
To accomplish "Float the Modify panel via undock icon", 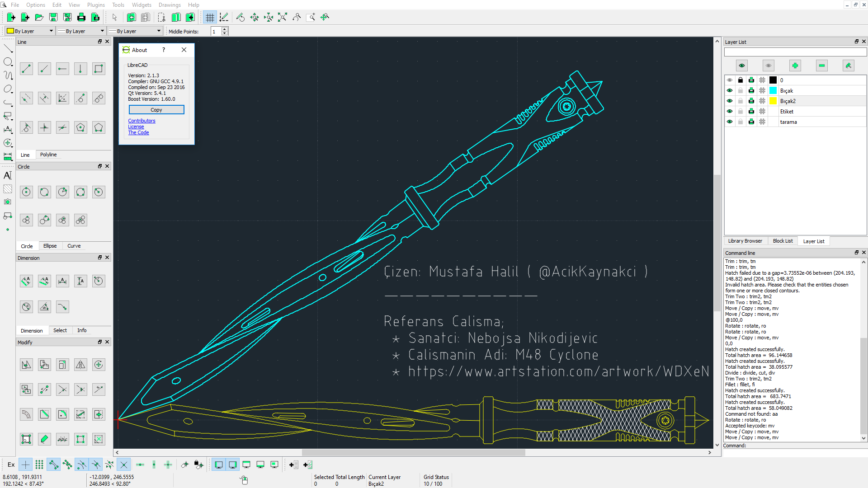I will (x=100, y=342).
